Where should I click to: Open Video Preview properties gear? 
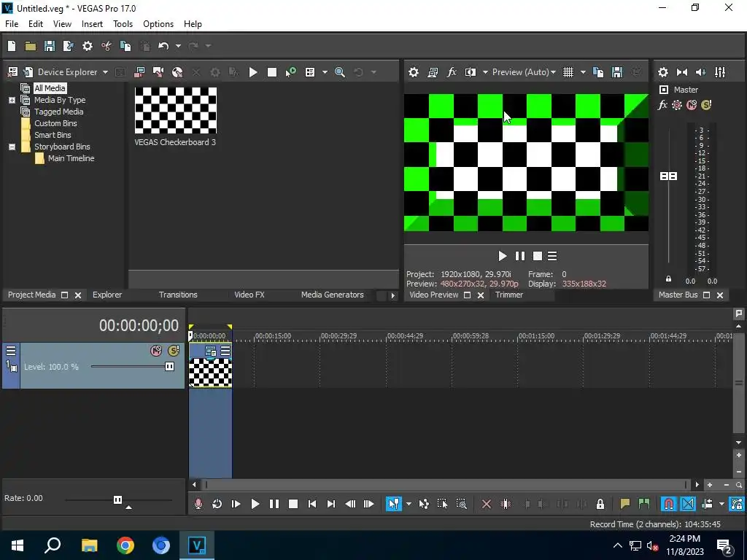[414, 72]
